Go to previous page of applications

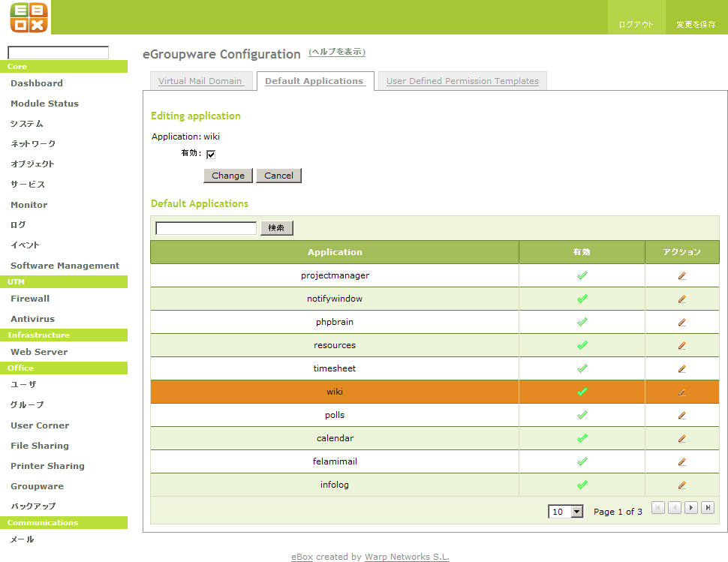pyautogui.click(x=675, y=508)
